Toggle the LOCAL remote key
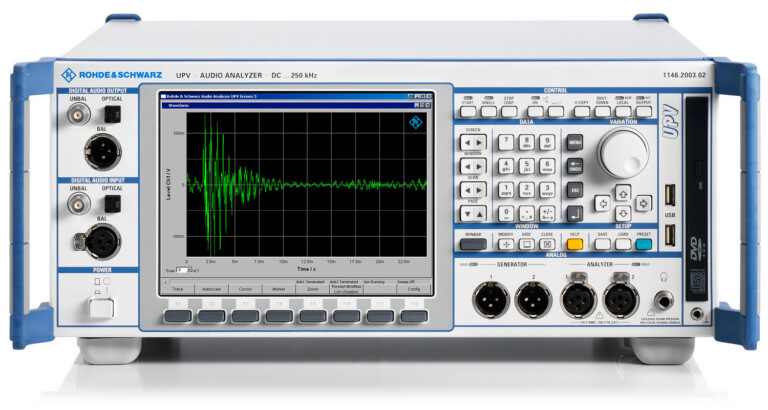The width and height of the screenshot is (768, 410). pyautogui.click(x=623, y=112)
